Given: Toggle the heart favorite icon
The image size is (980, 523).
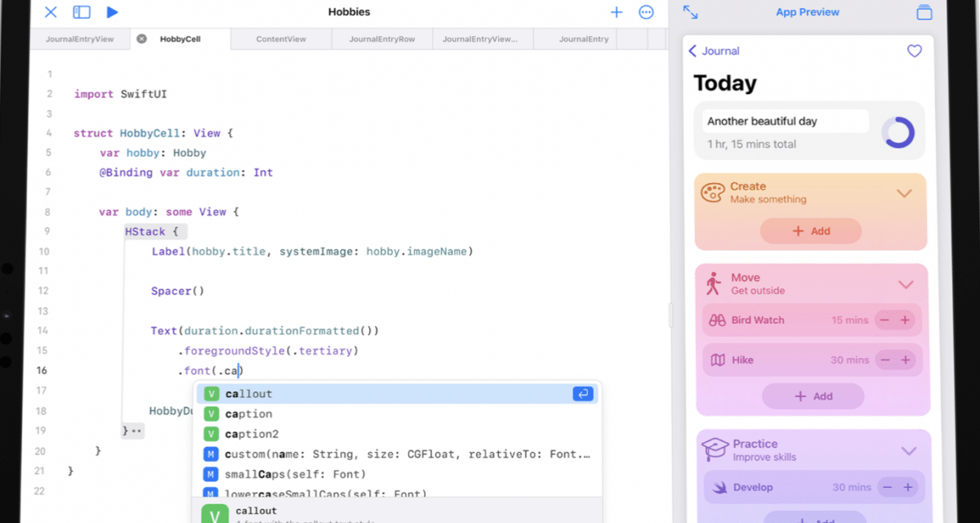Looking at the screenshot, I should click(914, 51).
